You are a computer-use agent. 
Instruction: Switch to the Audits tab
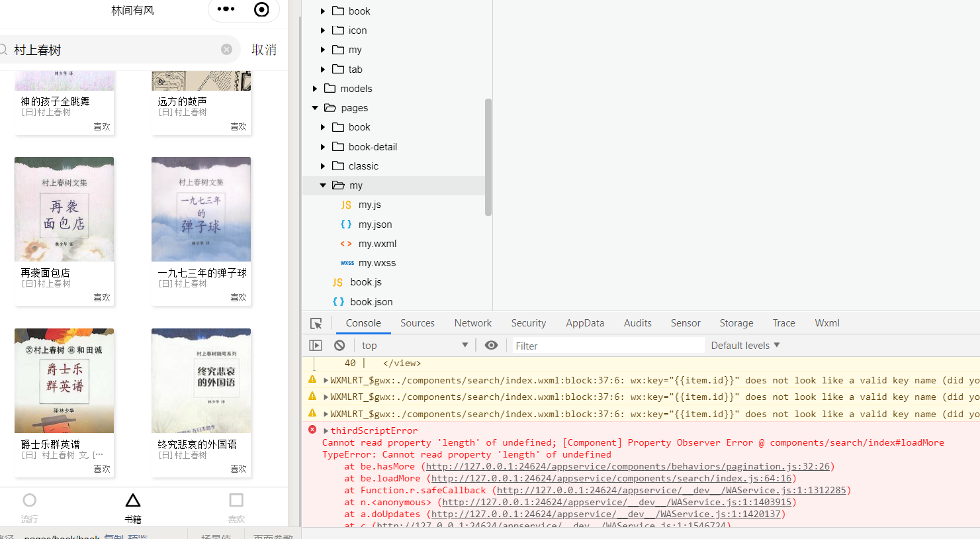[638, 323]
